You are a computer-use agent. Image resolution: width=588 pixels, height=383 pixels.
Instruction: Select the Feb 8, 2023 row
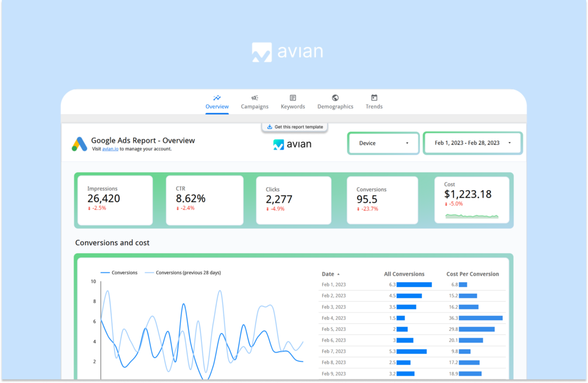(412, 363)
